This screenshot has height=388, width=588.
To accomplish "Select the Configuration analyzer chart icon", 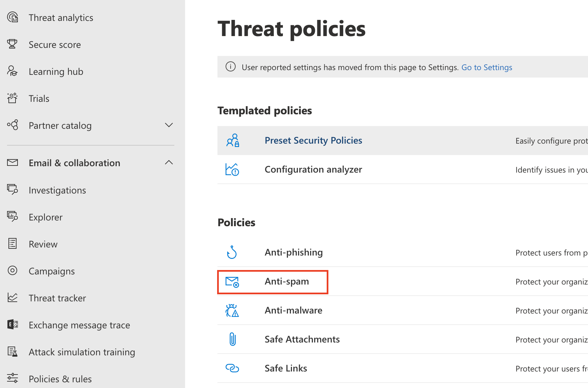I will (x=233, y=170).
